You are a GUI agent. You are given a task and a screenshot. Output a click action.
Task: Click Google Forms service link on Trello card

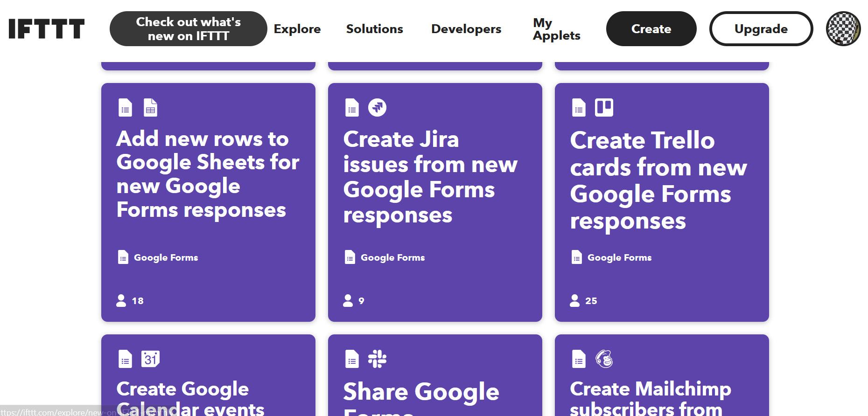click(x=619, y=257)
